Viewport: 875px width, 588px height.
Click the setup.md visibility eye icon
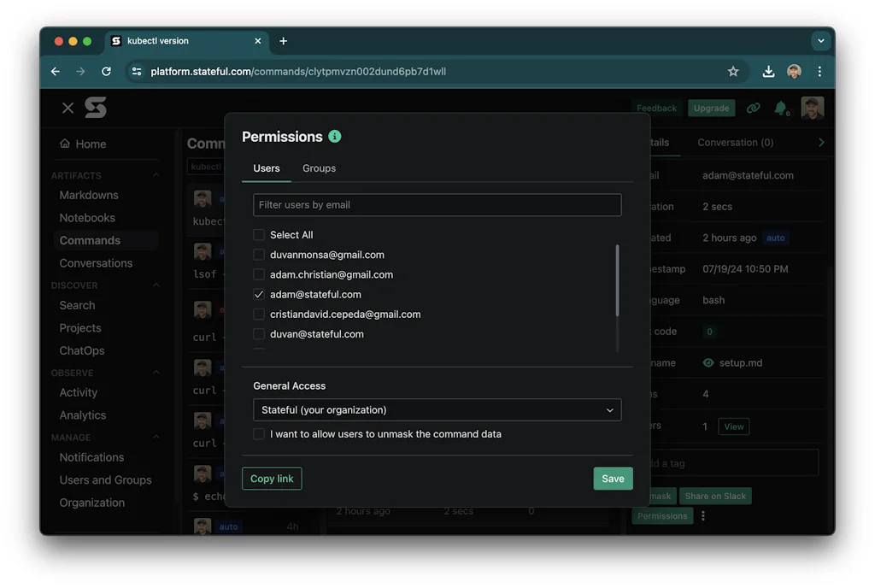tap(708, 362)
